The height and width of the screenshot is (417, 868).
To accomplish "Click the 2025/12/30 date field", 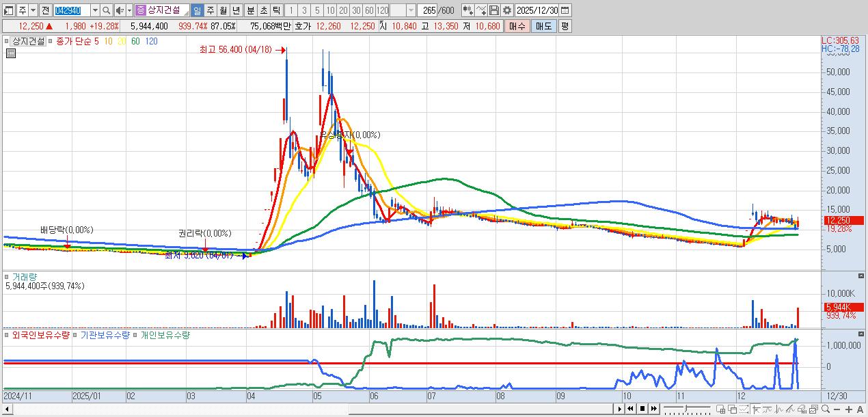I will (537, 10).
